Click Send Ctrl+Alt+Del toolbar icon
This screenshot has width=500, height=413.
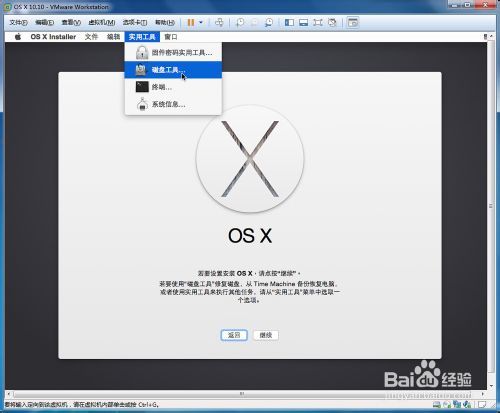219,22
